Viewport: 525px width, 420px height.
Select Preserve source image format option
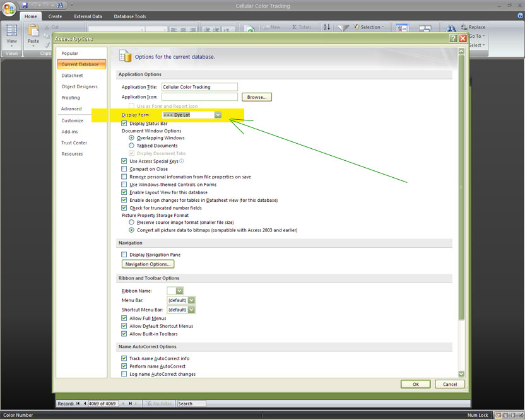(x=132, y=222)
